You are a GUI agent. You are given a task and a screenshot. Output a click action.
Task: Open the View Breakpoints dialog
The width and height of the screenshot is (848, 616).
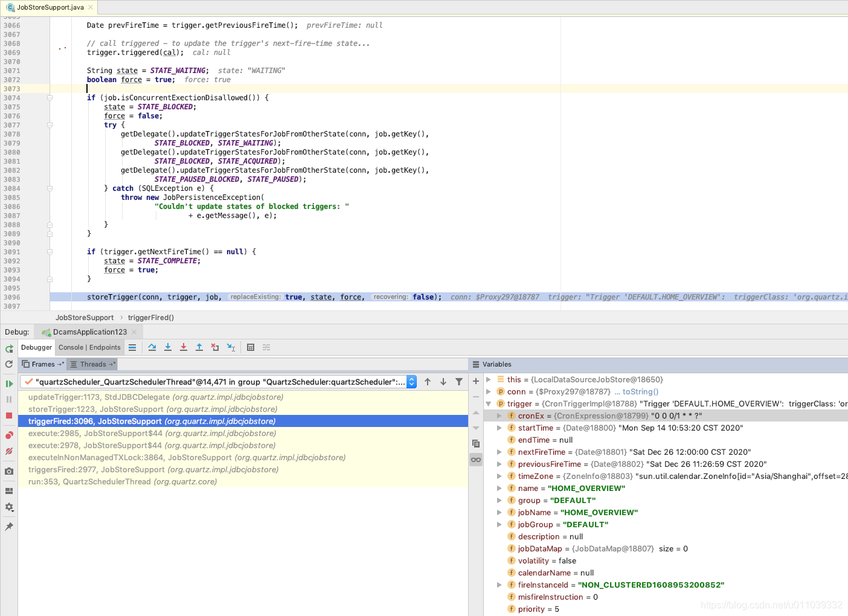click(9, 435)
